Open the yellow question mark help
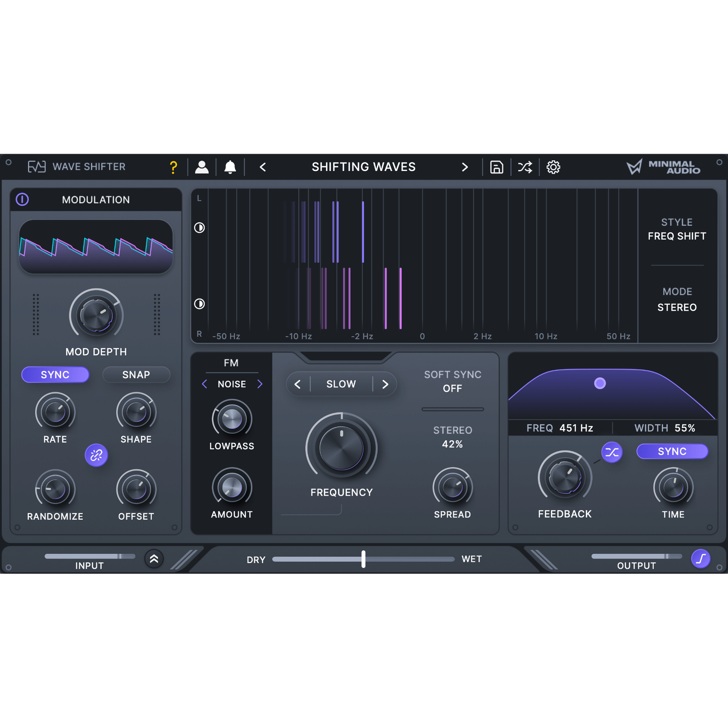 pyautogui.click(x=173, y=167)
